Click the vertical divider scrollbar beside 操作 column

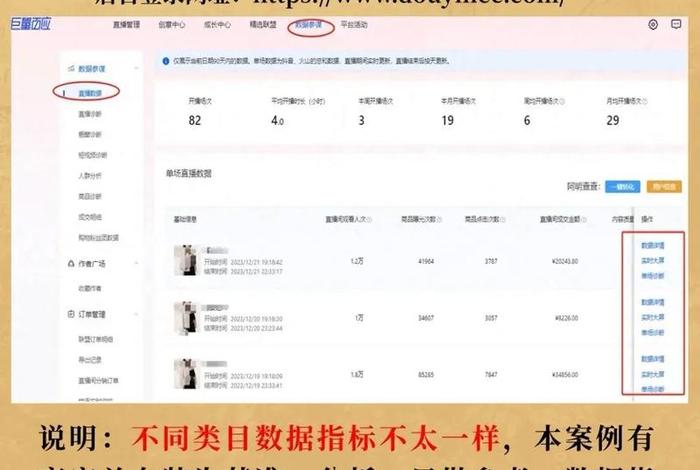point(633,304)
